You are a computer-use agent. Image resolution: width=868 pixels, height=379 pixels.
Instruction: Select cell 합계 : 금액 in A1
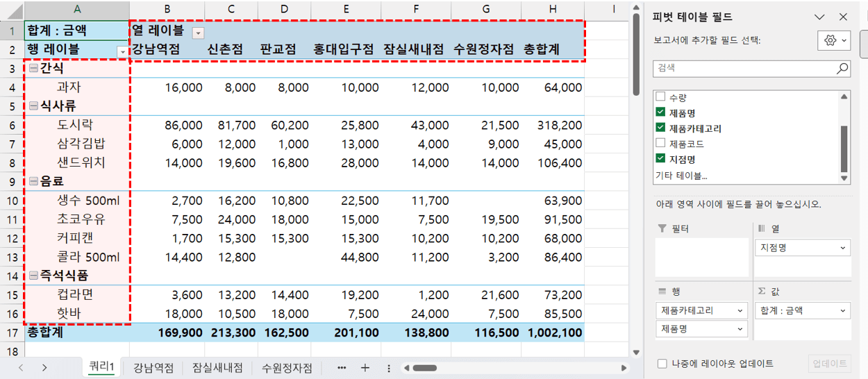(x=76, y=31)
